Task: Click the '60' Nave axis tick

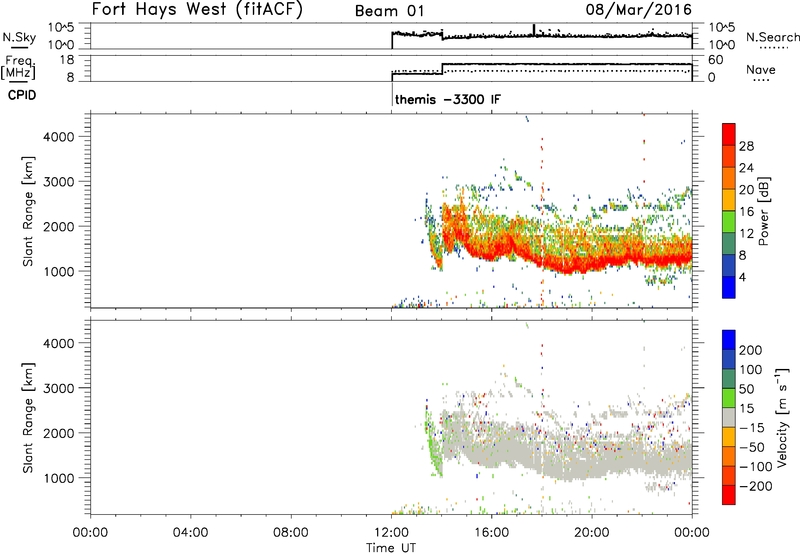Action: [715, 60]
